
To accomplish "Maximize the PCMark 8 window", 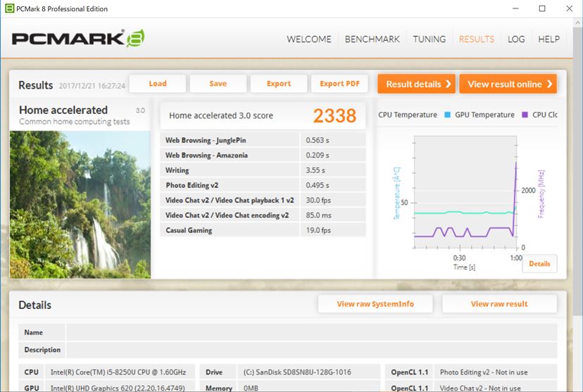I will click(542, 8).
